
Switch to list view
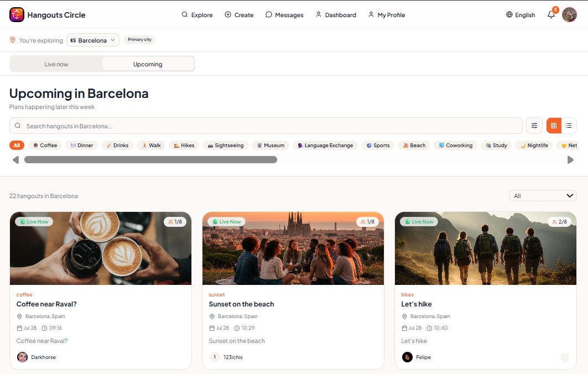pyautogui.click(x=569, y=126)
